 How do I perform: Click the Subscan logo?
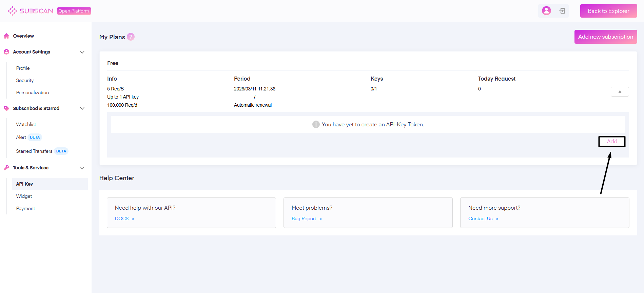(x=31, y=11)
